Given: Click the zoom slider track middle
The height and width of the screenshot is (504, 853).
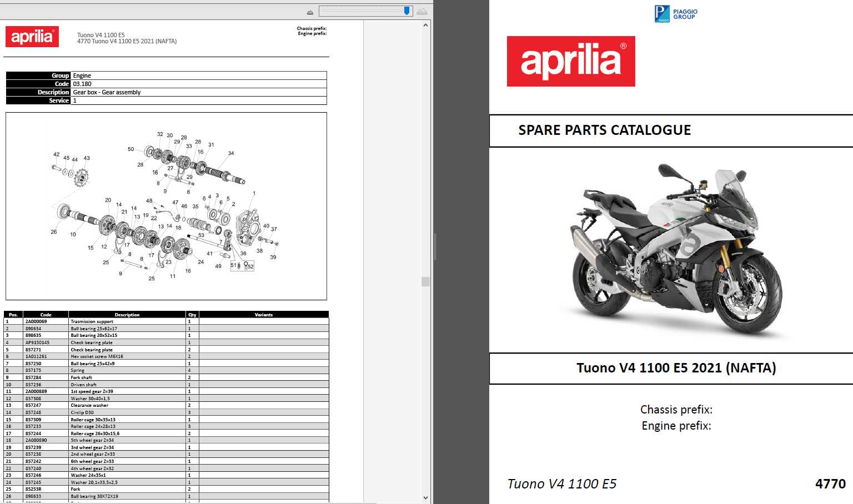Looking at the screenshot, I should click(x=365, y=11).
